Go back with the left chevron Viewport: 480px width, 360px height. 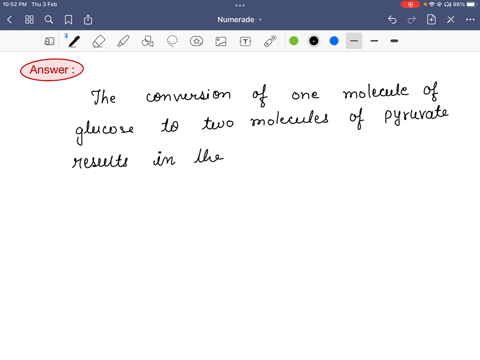pyautogui.click(x=9, y=20)
